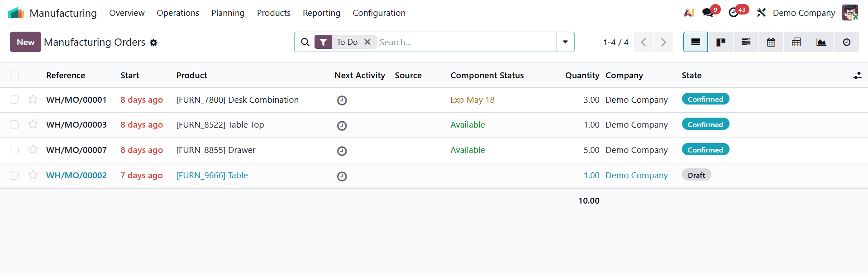Select the WH/MO/00002 row checkbox
This screenshot has width=868, height=276.
click(14, 175)
